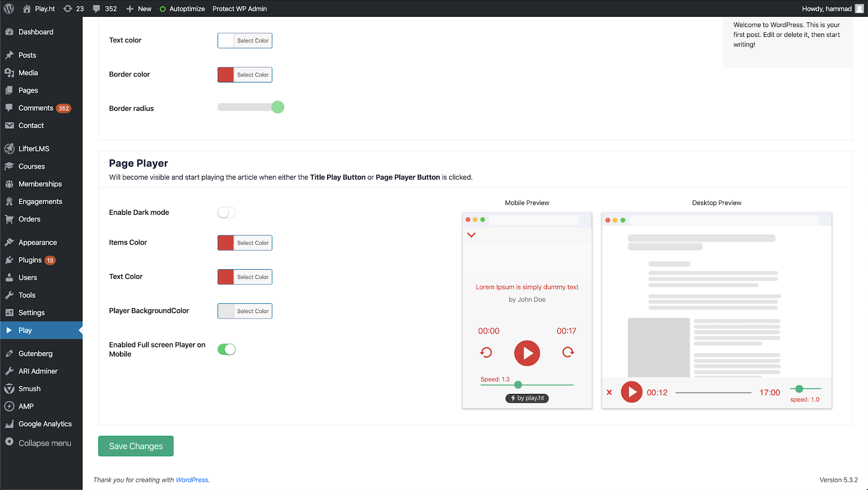
Task: Click the mobile preview speed slider handle
Action: pos(518,385)
